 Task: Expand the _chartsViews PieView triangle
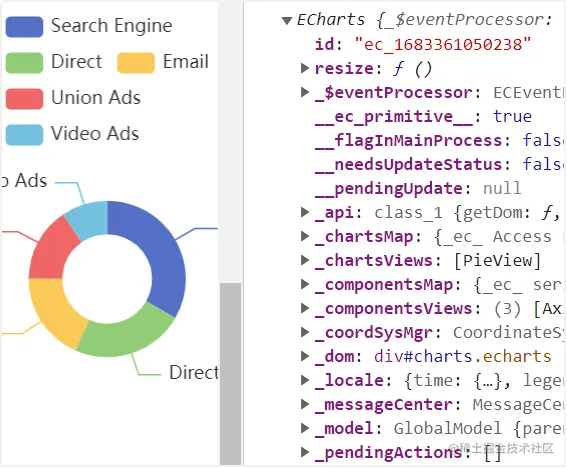pos(305,260)
